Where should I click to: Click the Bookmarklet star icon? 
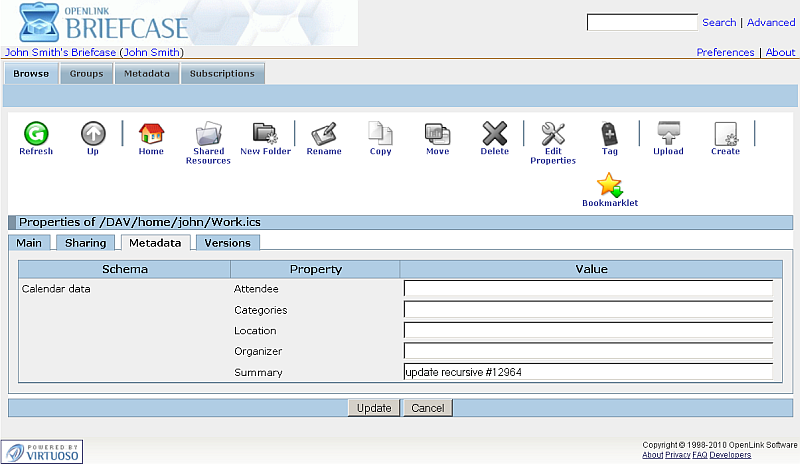(x=609, y=185)
